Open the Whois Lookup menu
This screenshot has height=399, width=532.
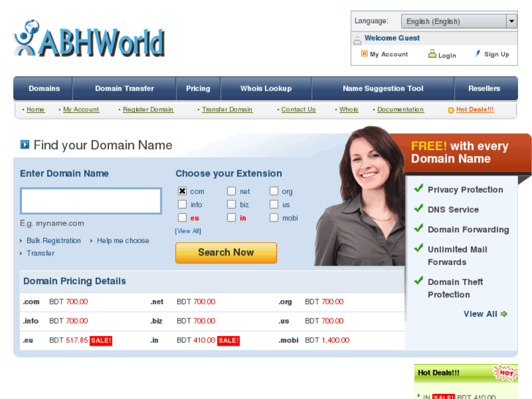[266, 89]
